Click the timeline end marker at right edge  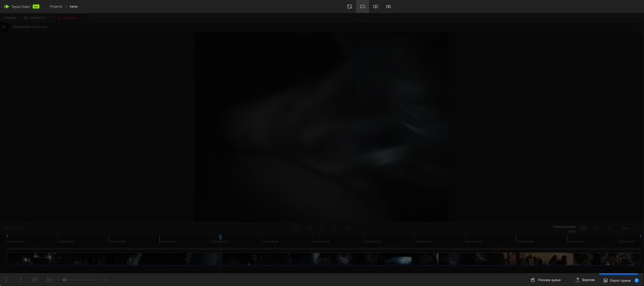coord(640,236)
